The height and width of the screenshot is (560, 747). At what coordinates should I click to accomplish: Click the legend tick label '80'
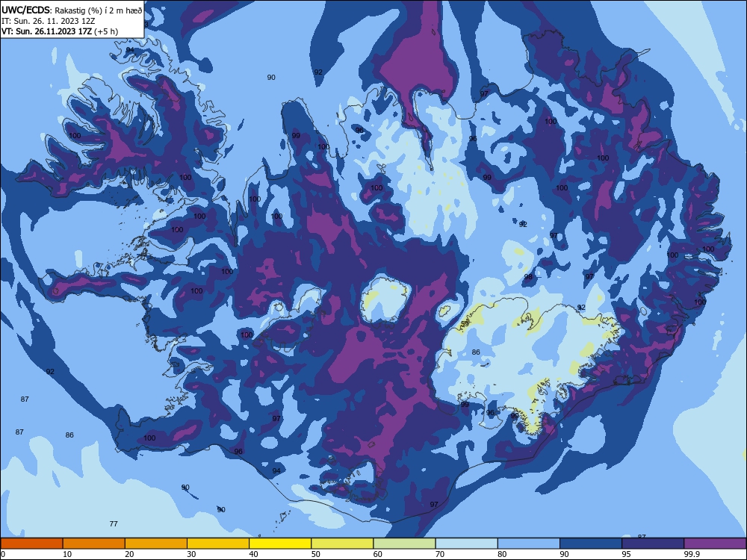pos(502,554)
